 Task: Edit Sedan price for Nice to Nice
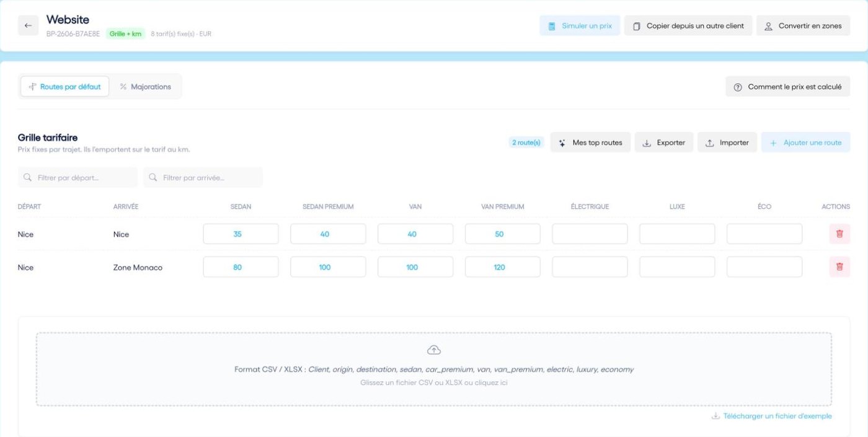click(x=241, y=234)
